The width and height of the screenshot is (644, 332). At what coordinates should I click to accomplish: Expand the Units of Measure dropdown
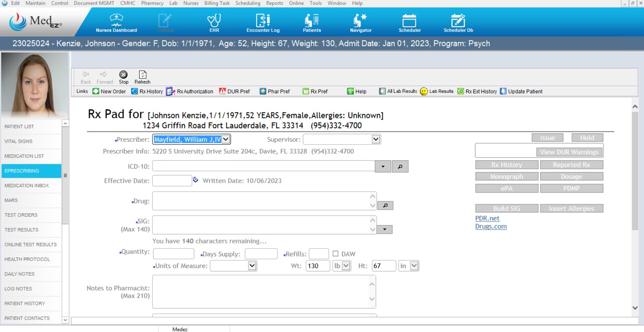[x=252, y=266]
